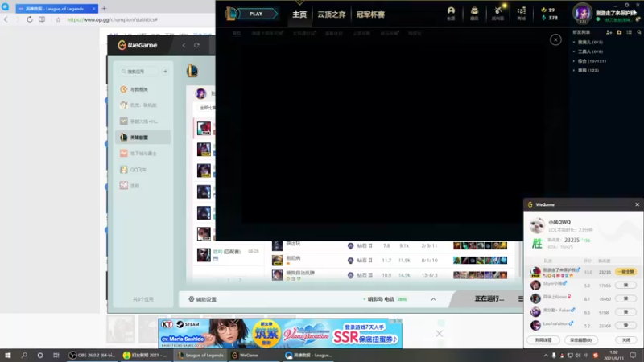Expand the server selector up-arrow in WeGame

(433, 299)
